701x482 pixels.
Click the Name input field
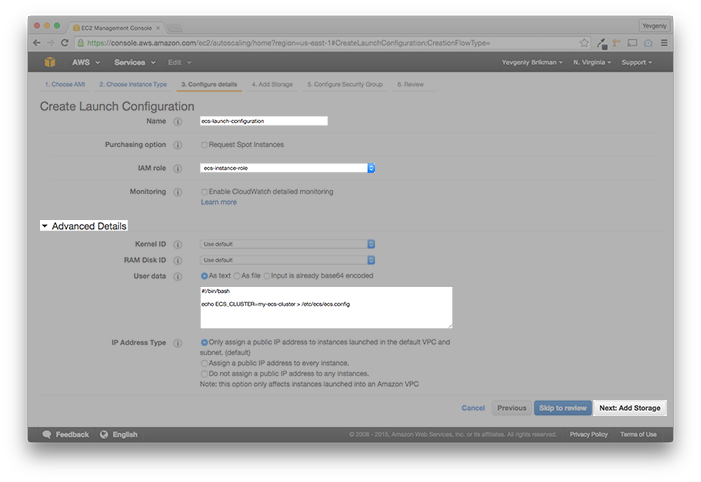[x=264, y=121]
